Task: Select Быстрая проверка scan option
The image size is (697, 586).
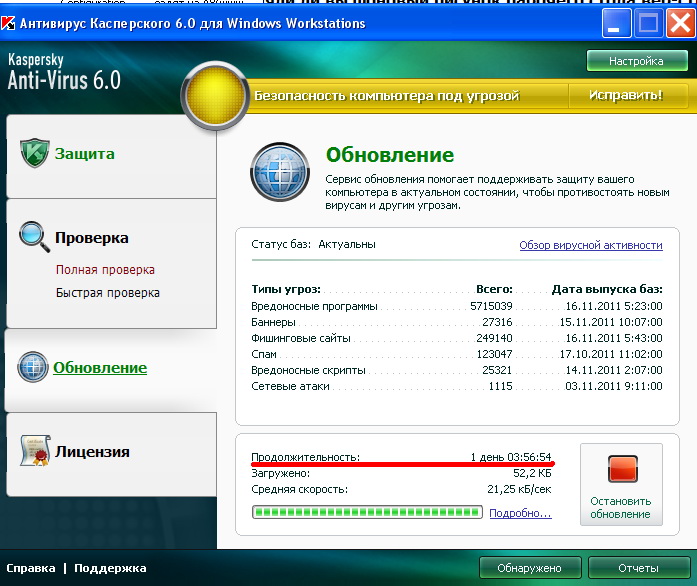Action: point(108,293)
